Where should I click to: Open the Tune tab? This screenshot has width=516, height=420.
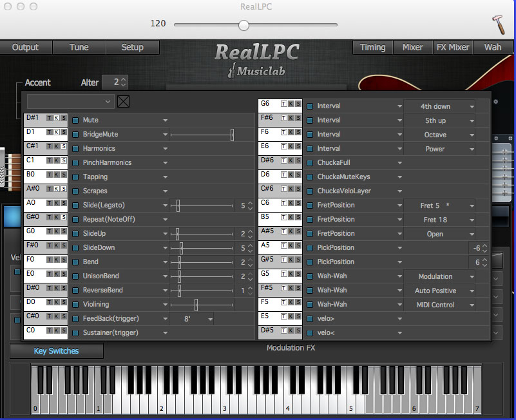[79, 48]
